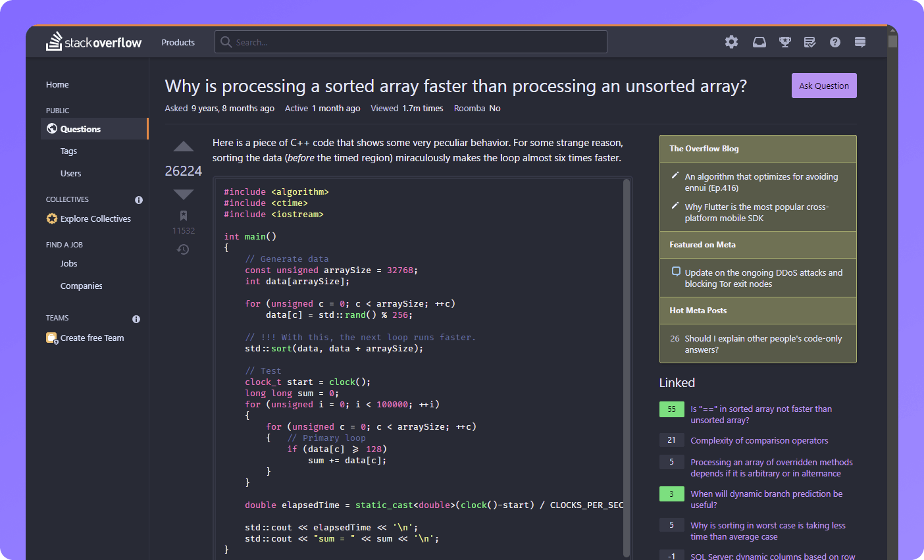Click the Stack Overflow logo
The height and width of the screenshot is (560, 924).
click(93, 41)
